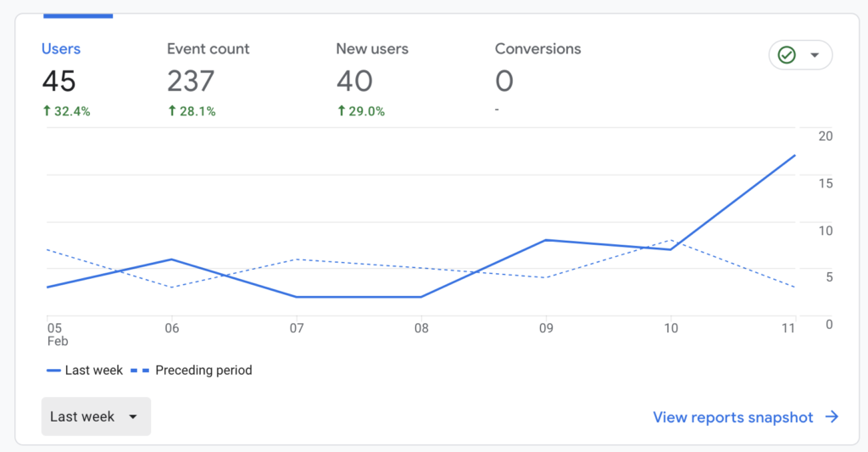Image resolution: width=868 pixels, height=452 pixels.
Task: Click the green up arrow beside 29.0%
Action: (341, 111)
